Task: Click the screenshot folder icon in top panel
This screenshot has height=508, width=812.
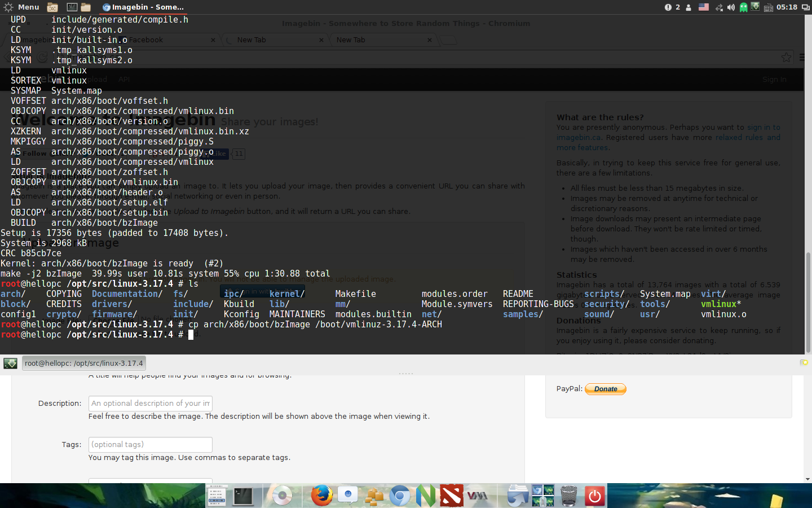Action: [52, 7]
